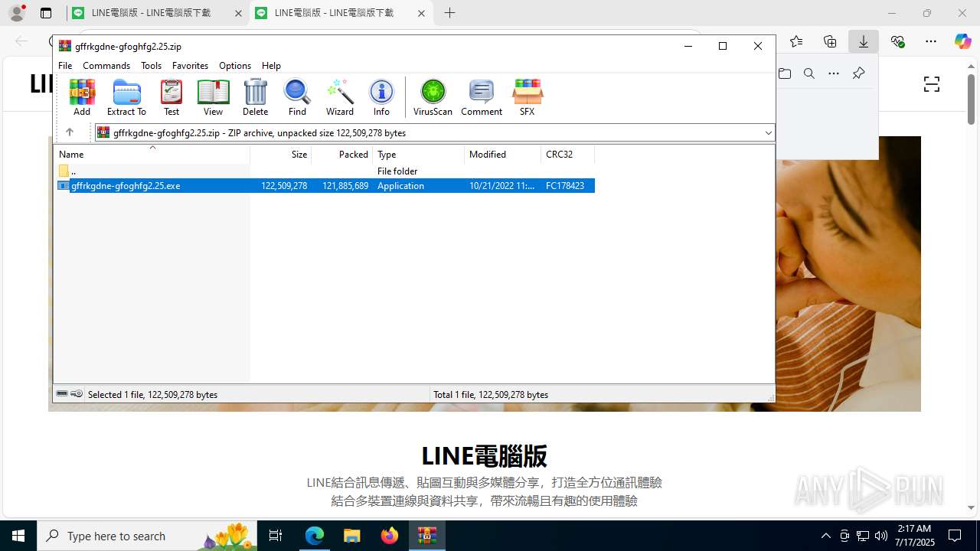Image resolution: width=980 pixels, height=551 pixels.
Task: Click Edge profile avatar icon
Action: point(17,12)
